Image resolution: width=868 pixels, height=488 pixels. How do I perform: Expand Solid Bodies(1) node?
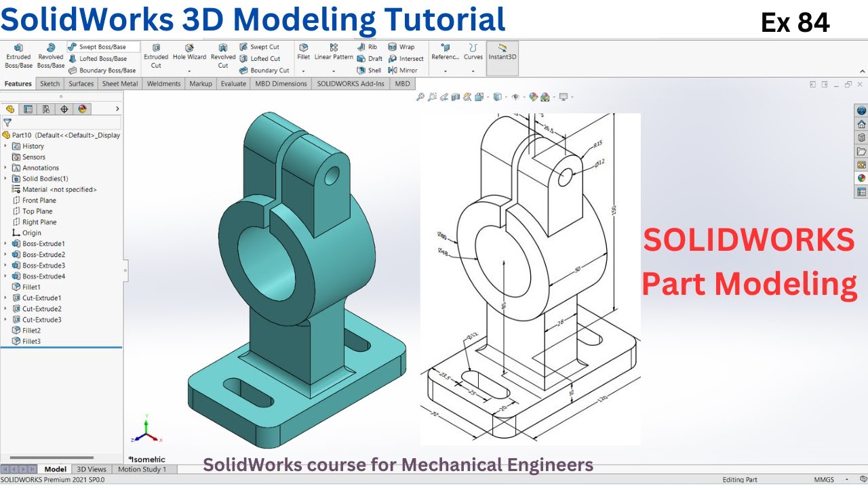(x=6, y=179)
